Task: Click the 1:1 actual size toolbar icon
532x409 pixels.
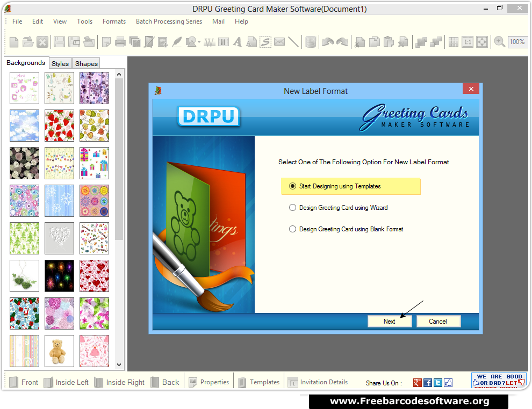Action: [468, 42]
